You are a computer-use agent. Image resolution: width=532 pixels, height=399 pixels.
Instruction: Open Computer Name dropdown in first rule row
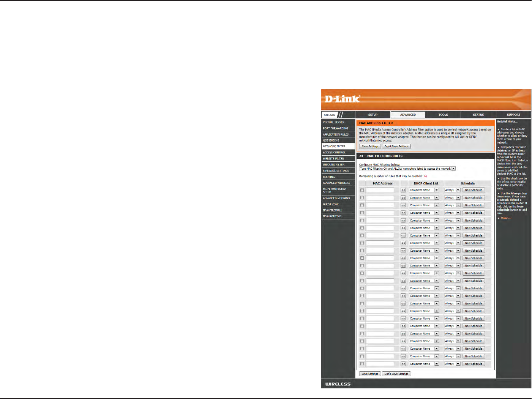click(x=424, y=190)
